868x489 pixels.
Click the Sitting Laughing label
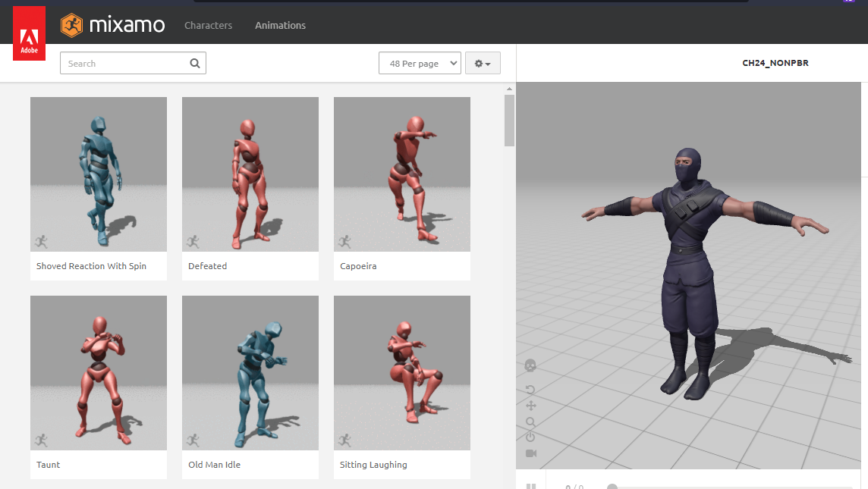373,465
